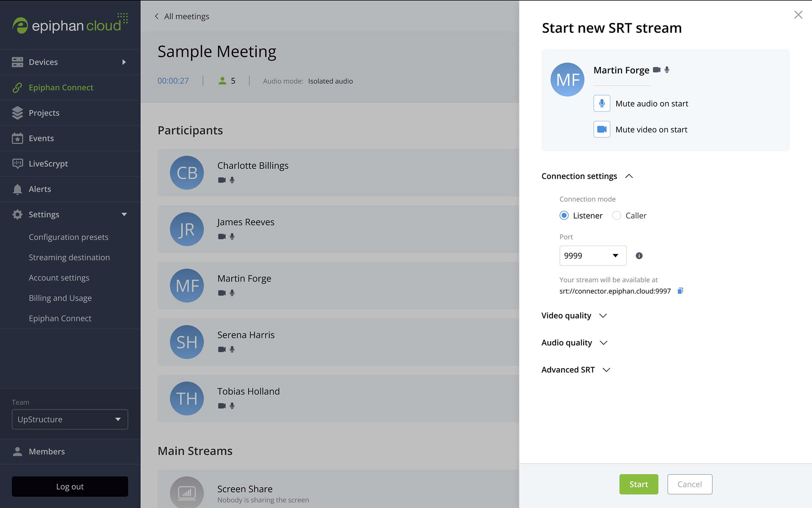
Task: Click Martin Forge microphone icon in participants
Action: coord(232,293)
